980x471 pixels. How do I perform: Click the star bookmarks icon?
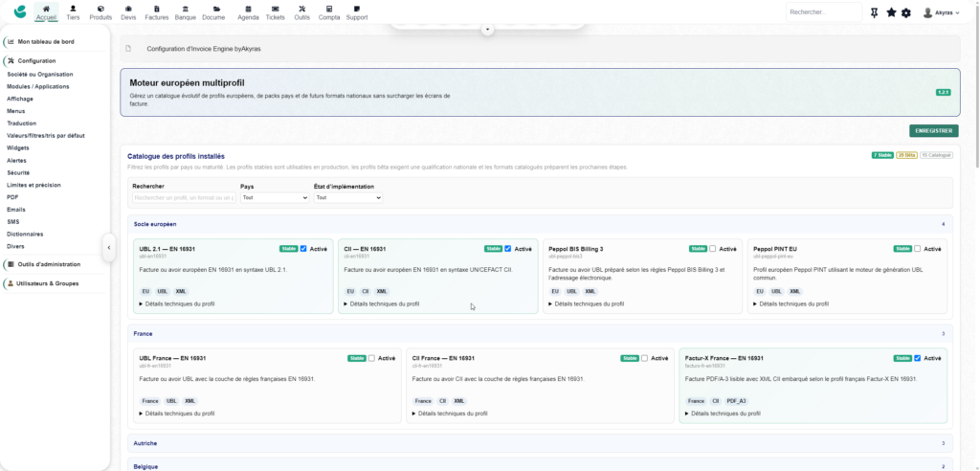(x=891, y=12)
